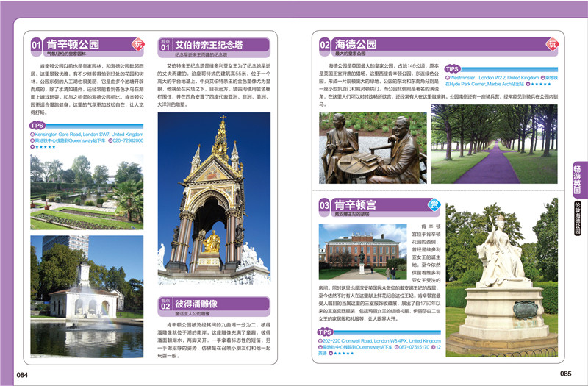The image size is (588, 386).
Task: Click page number 085
Action: coord(565,374)
